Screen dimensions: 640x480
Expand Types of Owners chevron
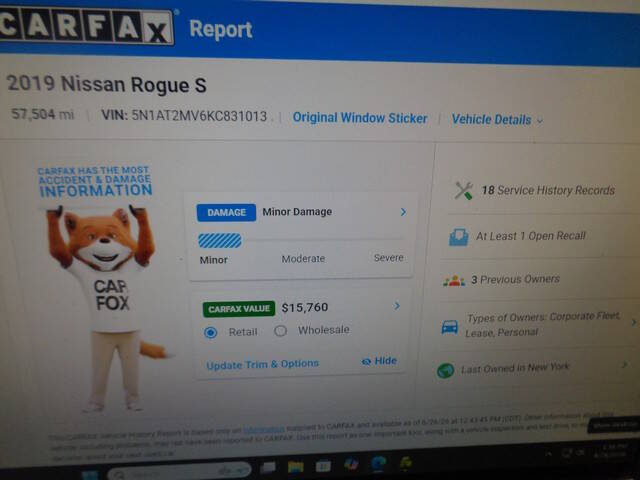click(634, 322)
